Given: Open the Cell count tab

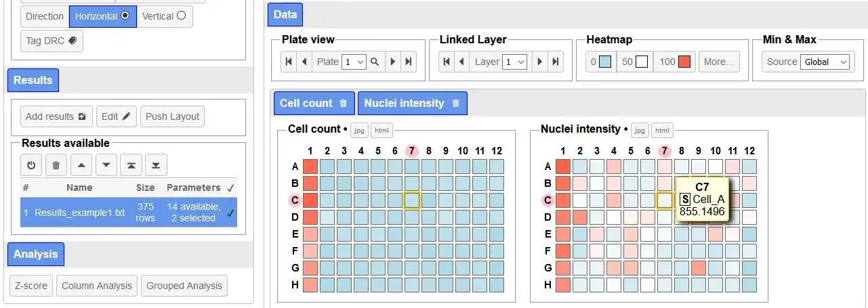Looking at the screenshot, I should coord(306,104).
